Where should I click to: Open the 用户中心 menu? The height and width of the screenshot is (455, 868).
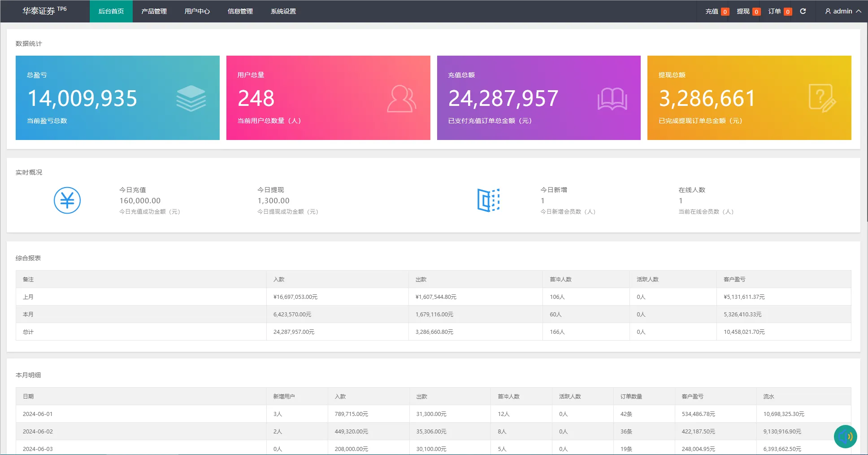(x=197, y=11)
